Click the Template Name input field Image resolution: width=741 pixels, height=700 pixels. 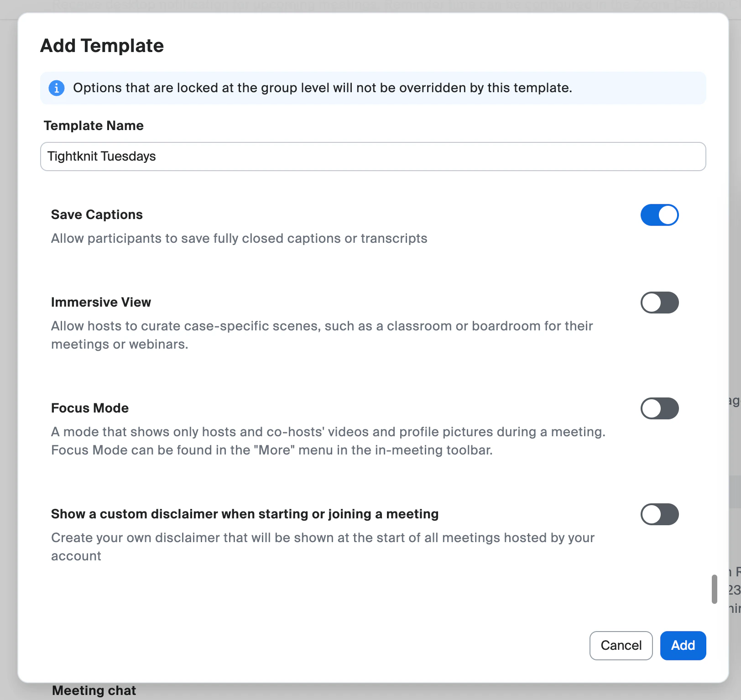[x=373, y=157]
